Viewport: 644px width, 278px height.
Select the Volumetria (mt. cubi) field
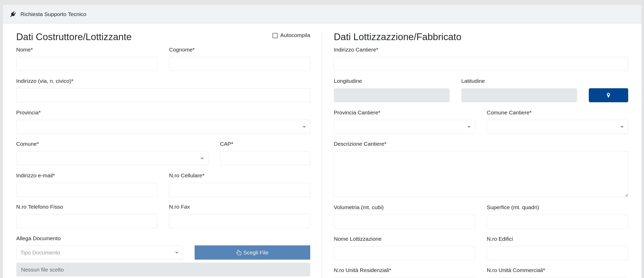click(404, 222)
